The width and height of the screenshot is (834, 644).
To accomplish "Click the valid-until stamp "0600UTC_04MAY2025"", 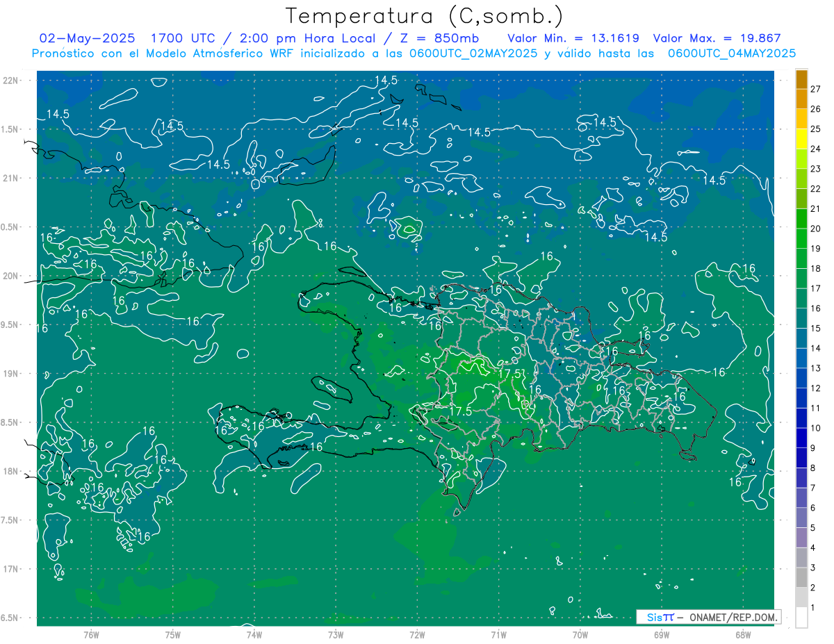I will click(x=731, y=53).
